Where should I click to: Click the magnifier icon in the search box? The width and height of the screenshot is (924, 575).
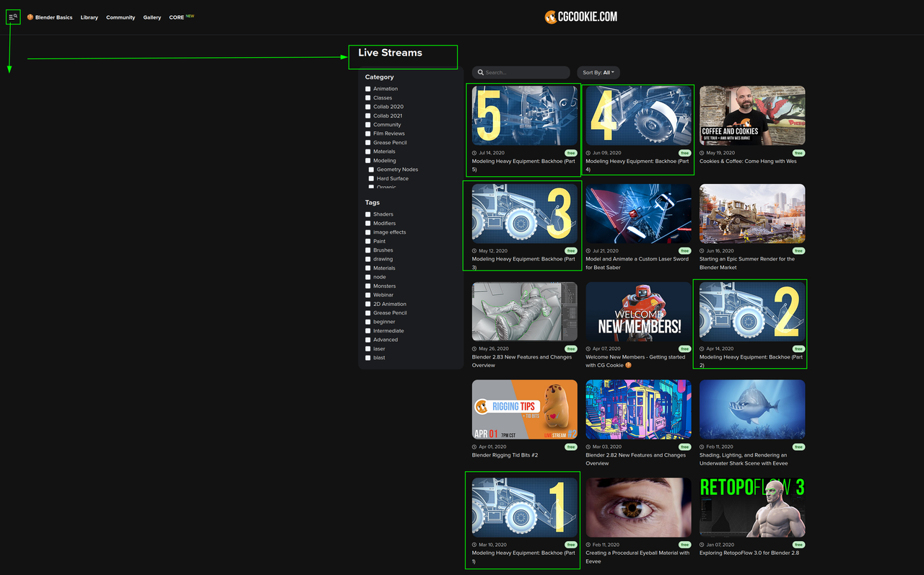[481, 72]
